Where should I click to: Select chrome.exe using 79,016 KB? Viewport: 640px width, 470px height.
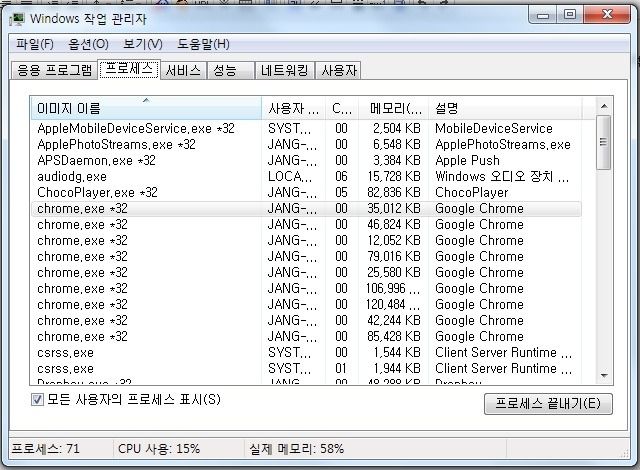tap(306, 257)
